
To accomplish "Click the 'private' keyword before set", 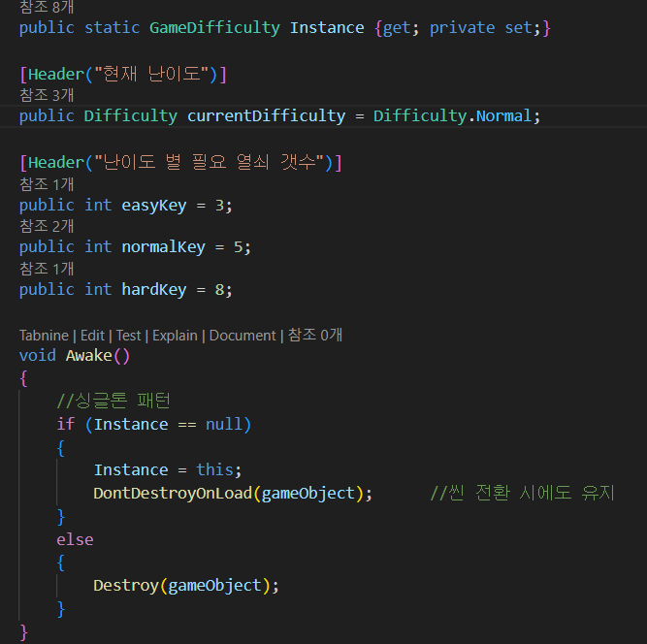I will click(x=462, y=28).
